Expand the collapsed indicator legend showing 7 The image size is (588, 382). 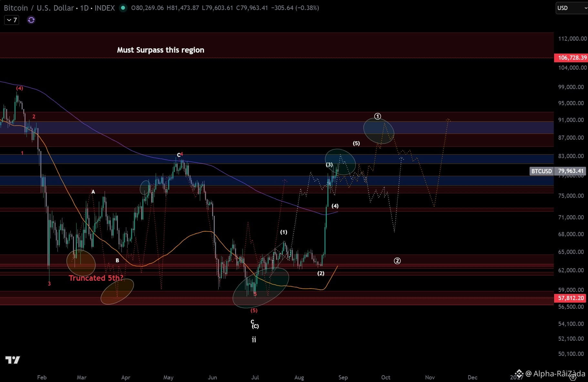coord(12,20)
